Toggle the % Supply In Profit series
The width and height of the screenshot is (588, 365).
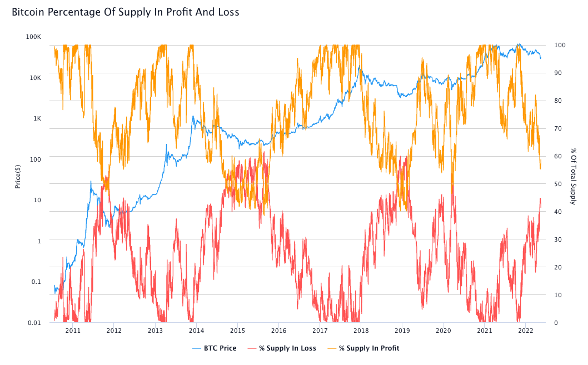pos(363,348)
